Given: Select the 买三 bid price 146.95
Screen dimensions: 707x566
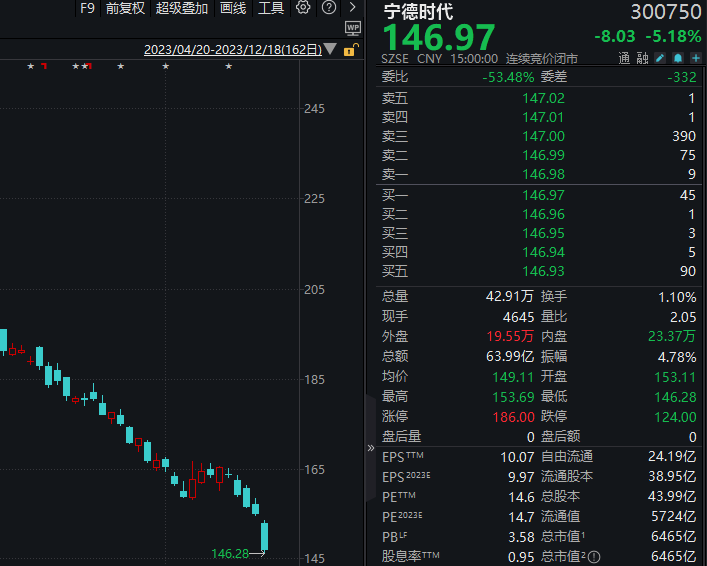Looking at the screenshot, I should pyautogui.click(x=543, y=233).
